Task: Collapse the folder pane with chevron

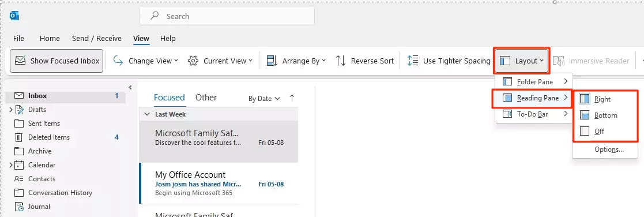Action: click(x=130, y=87)
